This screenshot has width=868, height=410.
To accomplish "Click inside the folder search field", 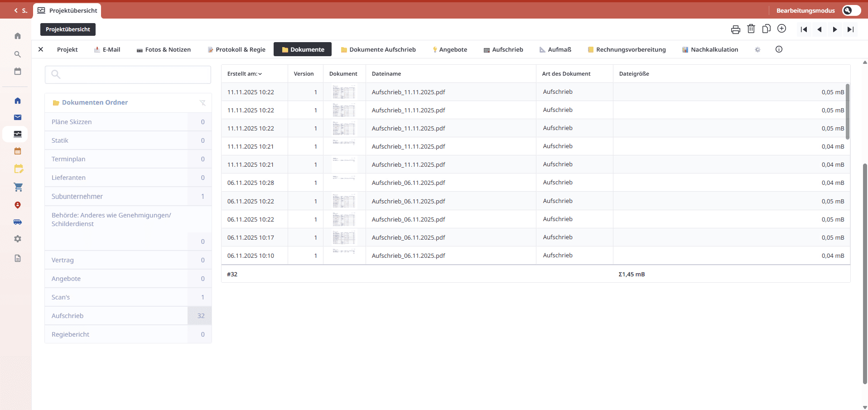I will [x=128, y=74].
